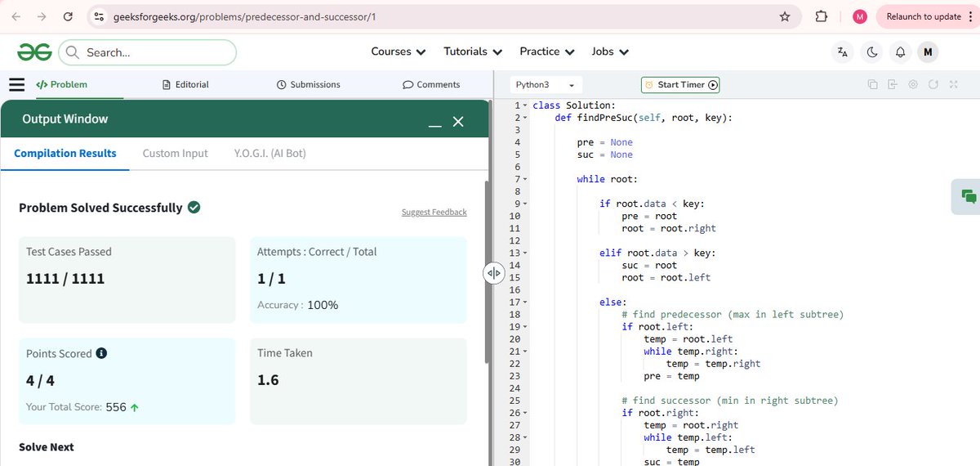This screenshot has width=980, height=466.
Task: Click the Points Scored 4 / 4 value
Action: pos(41,380)
